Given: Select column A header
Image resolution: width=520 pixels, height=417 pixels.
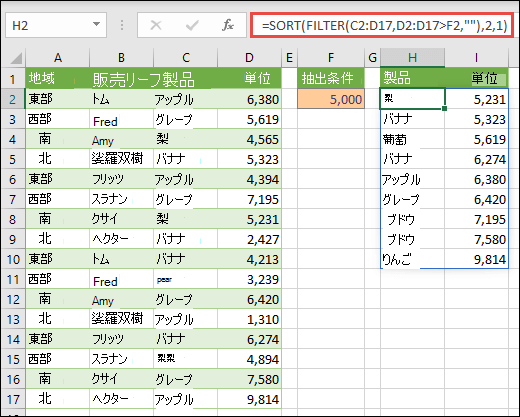Looking at the screenshot, I should pyautogui.click(x=58, y=58).
